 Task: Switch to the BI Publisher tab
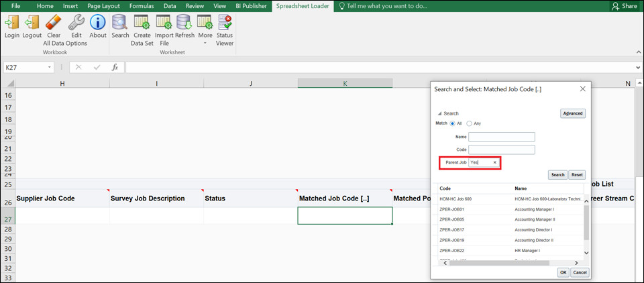point(251,6)
